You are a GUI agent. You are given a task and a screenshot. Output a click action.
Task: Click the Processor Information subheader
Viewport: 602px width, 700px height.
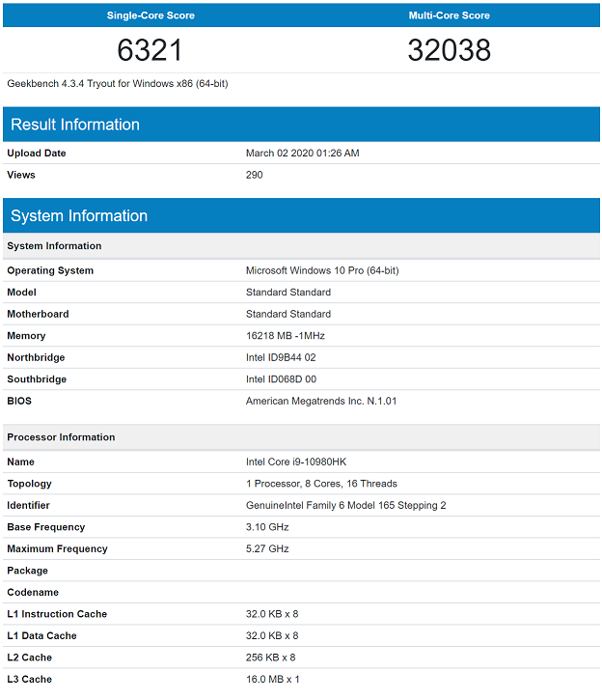(301, 437)
